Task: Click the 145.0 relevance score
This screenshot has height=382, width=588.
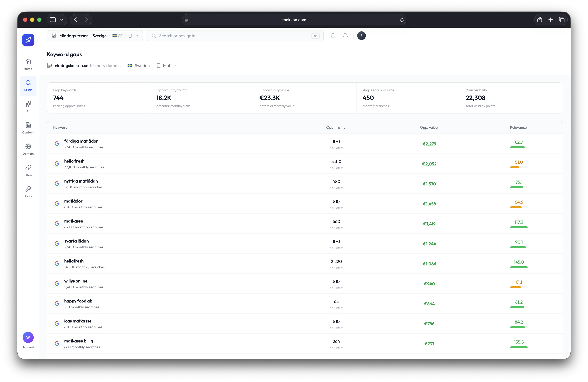Action: [x=519, y=262]
